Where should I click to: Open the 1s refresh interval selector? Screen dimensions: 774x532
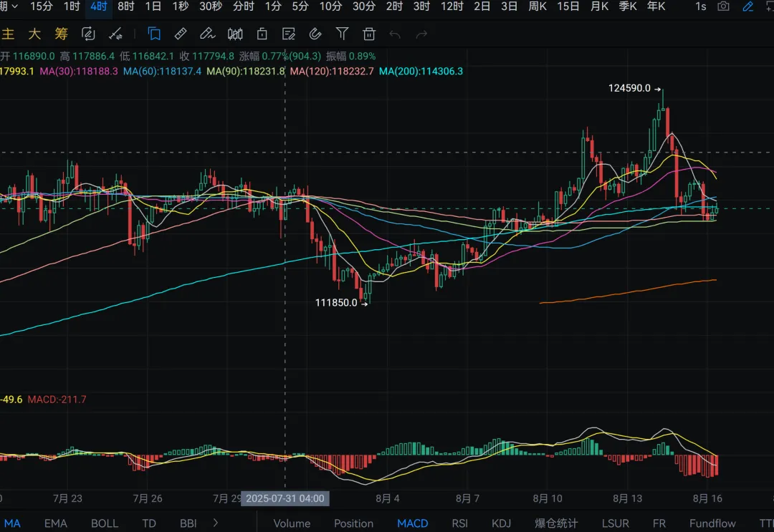(700, 6)
